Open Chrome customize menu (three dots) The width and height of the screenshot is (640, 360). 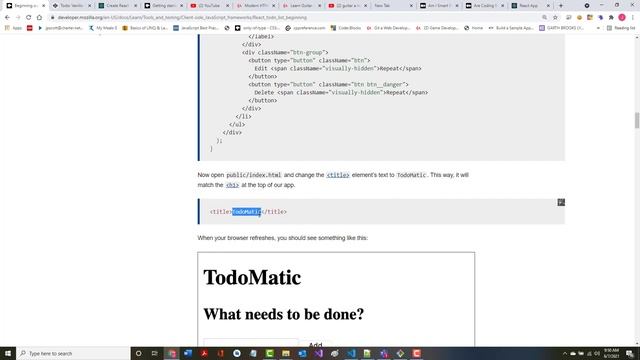(633, 18)
